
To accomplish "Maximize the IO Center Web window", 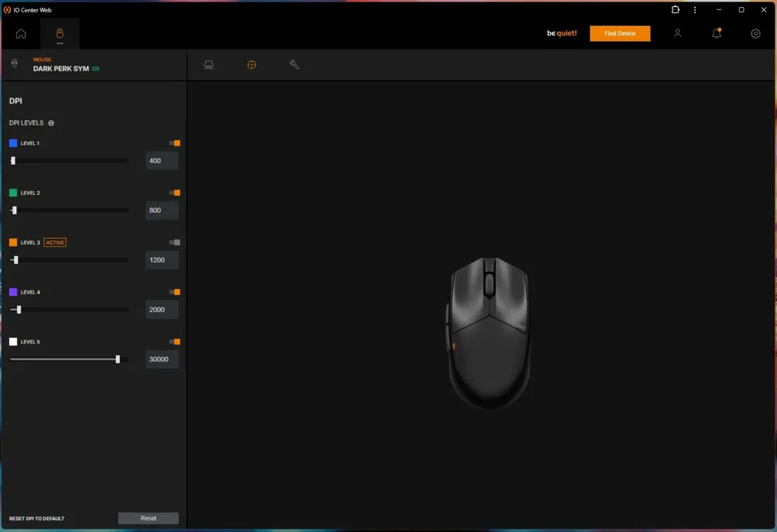I will 741,9.
